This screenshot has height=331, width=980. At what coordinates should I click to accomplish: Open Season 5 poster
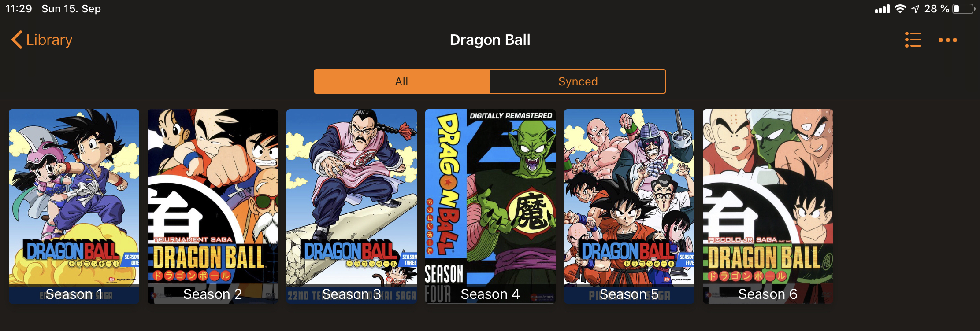[x=629, y=206]
